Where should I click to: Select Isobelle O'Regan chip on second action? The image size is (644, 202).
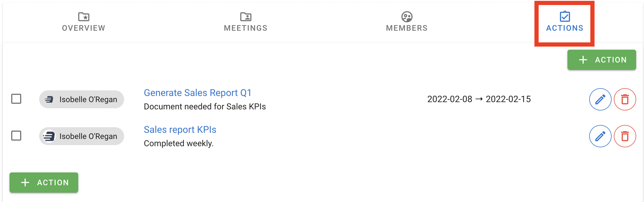tap(82, 136)
